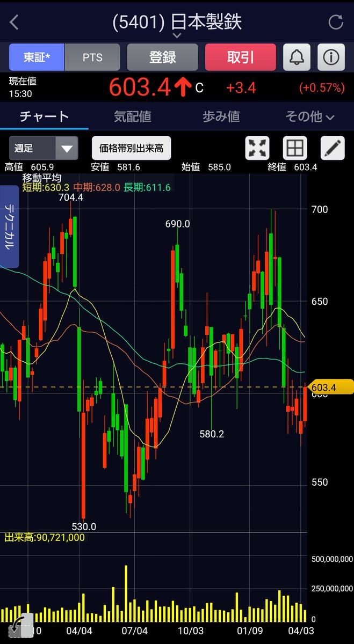Tap the 終値 603.4 value
Image resolution: width=354 pixels, height=644 pixels.
292,167
